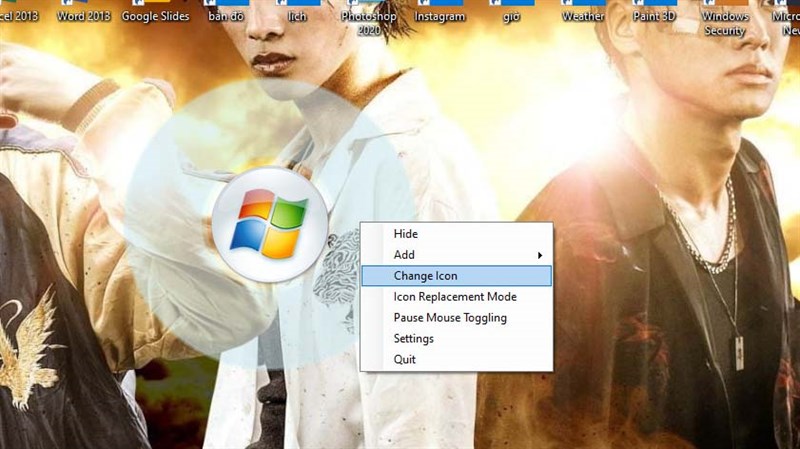Open the giờ desktop shortcut
Image resolution: width=800 pixels, height=449 pixels.
511,12
